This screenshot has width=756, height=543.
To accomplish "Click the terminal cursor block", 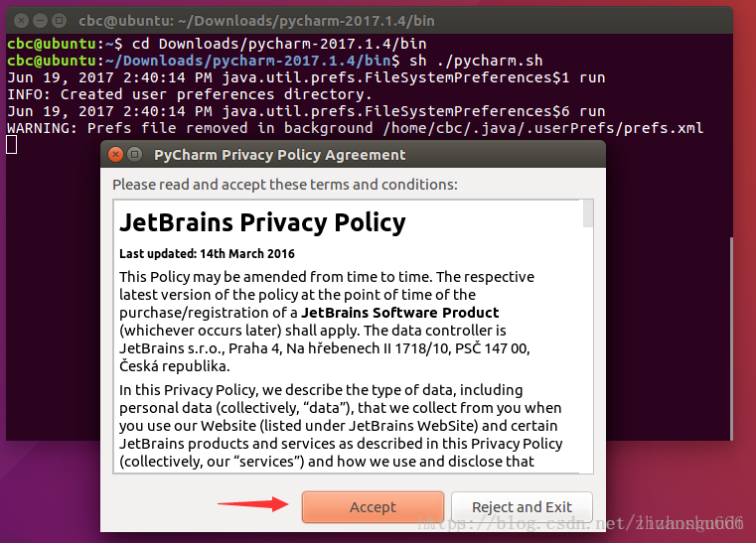I will 12,145.
